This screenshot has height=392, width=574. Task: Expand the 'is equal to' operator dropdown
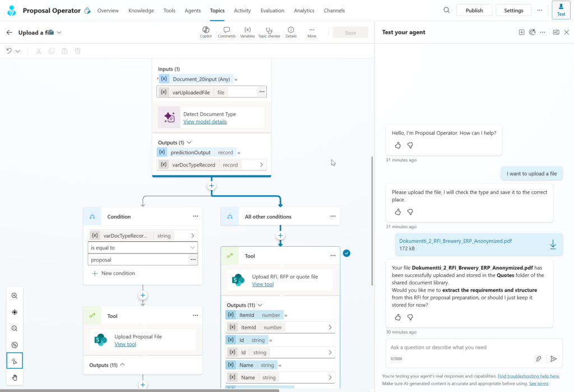tap(193, 247)
